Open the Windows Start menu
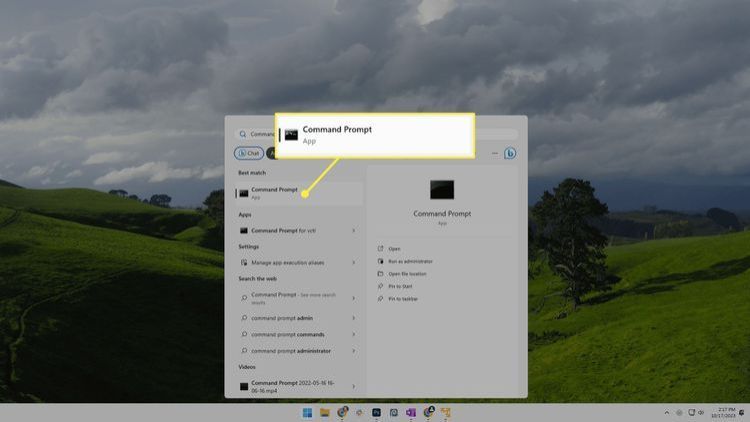The image size is (750, 422). (307, 412)
